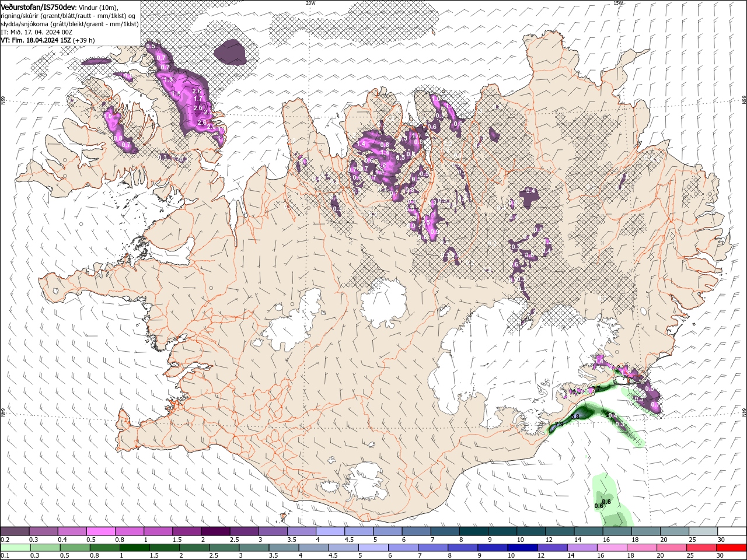The height and width of the screenshot is (560, 747).
Task: Select the bright pink snow swatch from 0.5 to 0.8
Action: point(100,531)
